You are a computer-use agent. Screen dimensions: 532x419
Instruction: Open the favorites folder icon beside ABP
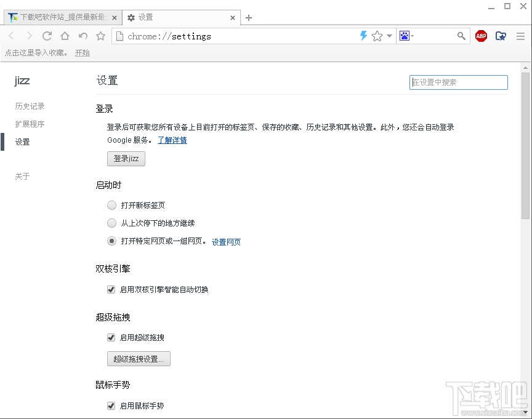tap(501, 36)
